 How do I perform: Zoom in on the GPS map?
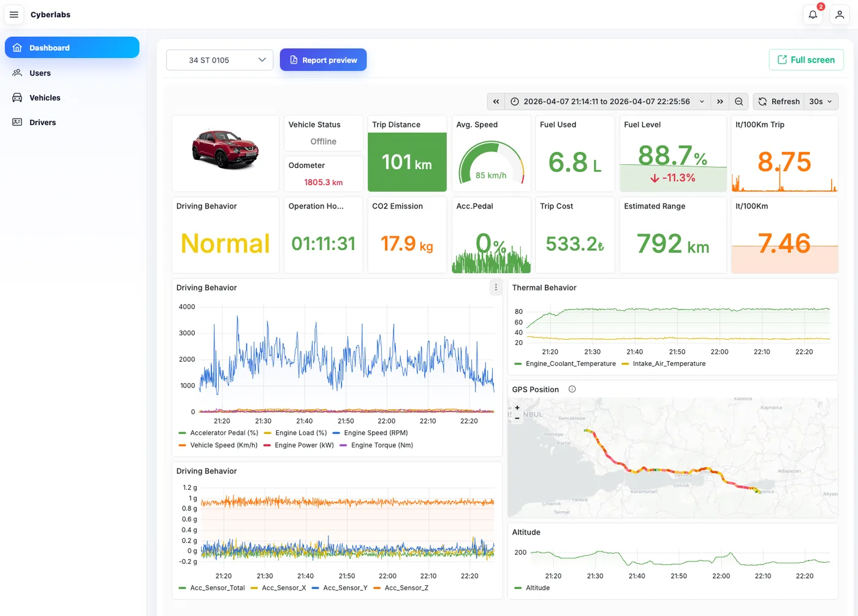point(517,408)
